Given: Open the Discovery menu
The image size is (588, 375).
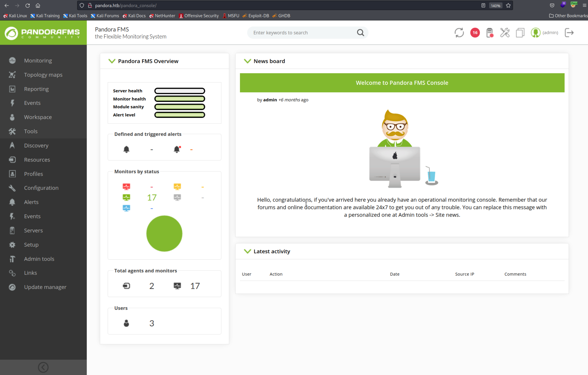Looking at the screenshot, I should pos(36,145).
